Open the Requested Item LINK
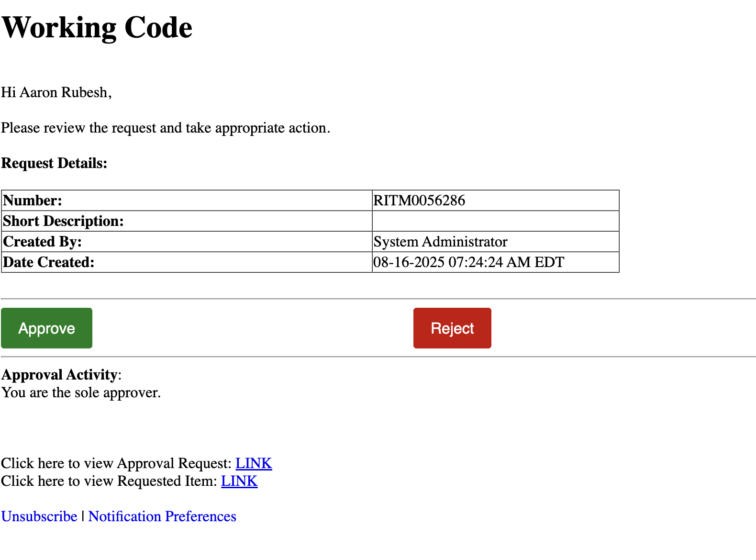The width and height of the screenshot is (756, 560). 239,481
